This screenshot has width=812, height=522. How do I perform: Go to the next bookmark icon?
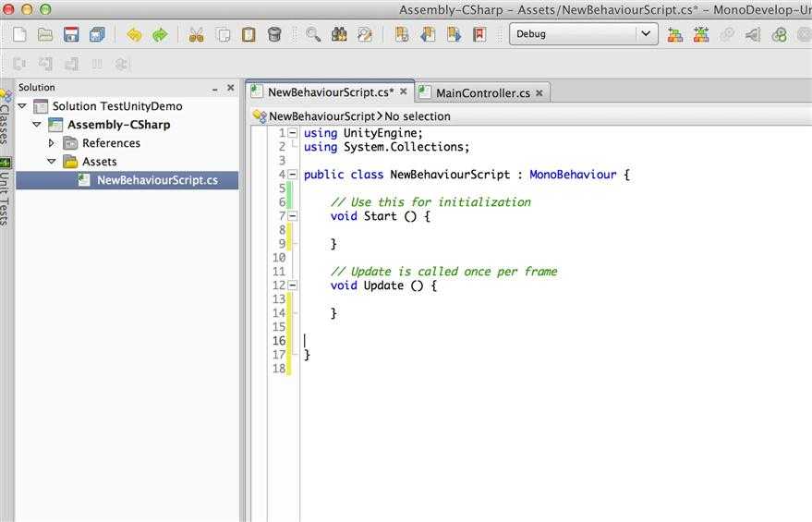tap(454, 35)
